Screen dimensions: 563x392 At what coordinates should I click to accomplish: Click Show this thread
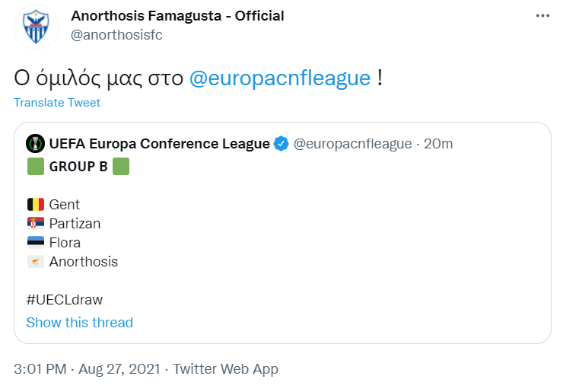pos(80,323)
